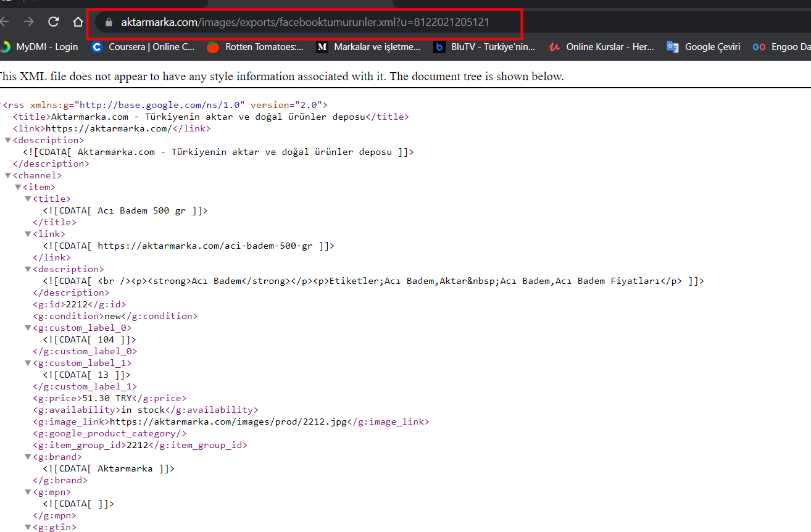Click the Medium M favicon
Viewport: 811px width, 532px height.
(x=322, y=47)
